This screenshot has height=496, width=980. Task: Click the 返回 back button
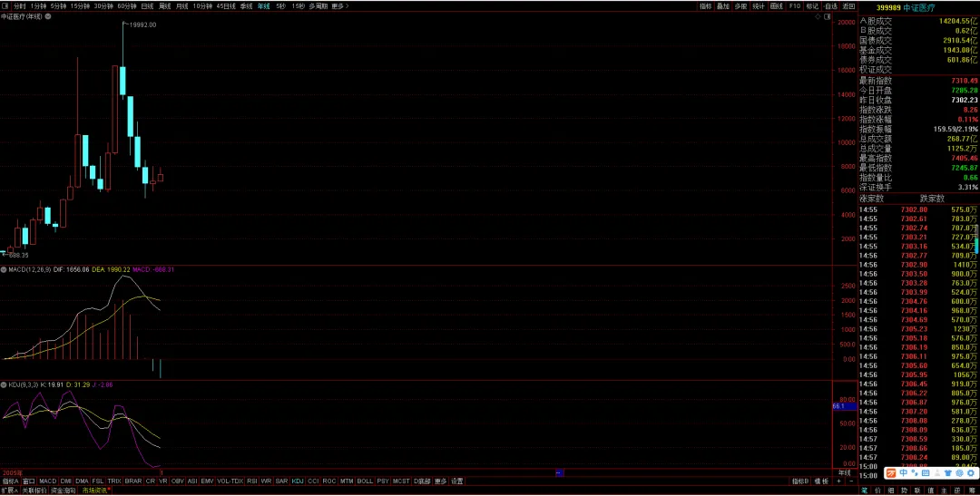pyautogui.click(x=848, y=6)
